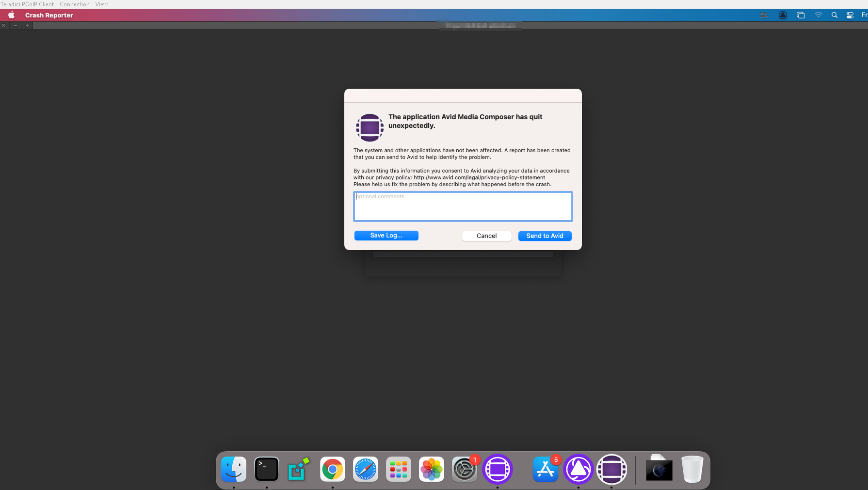Open Spotlight search magnifier
This screenshot has height=490, width=868.
pyautogui.click(x=835, y=15)
